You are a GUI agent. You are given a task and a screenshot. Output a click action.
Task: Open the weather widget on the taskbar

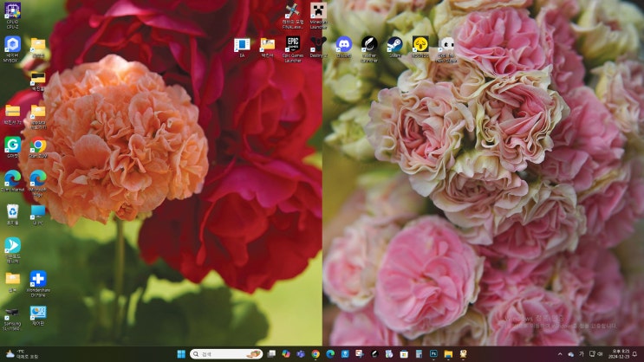click(22, 354)
